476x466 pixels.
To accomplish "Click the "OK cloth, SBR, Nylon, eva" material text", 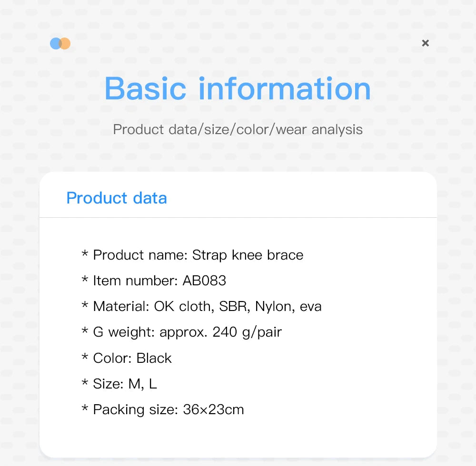I will pyautogui.click(x=238, y=307).
